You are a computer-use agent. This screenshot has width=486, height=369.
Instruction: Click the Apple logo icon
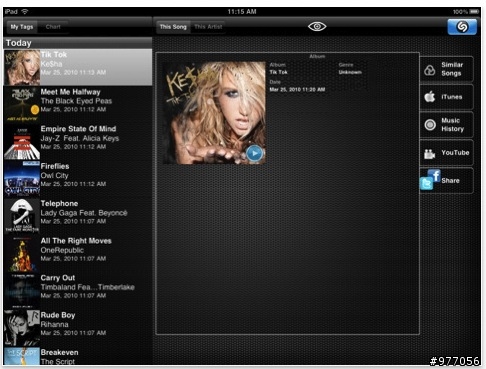pyautogui.click(x=430, y=97)
